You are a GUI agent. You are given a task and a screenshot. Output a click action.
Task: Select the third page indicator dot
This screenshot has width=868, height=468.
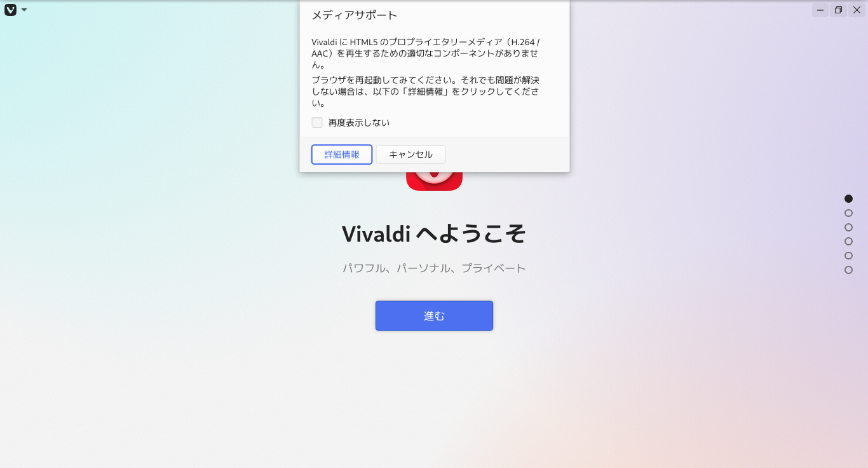[848, 227]
